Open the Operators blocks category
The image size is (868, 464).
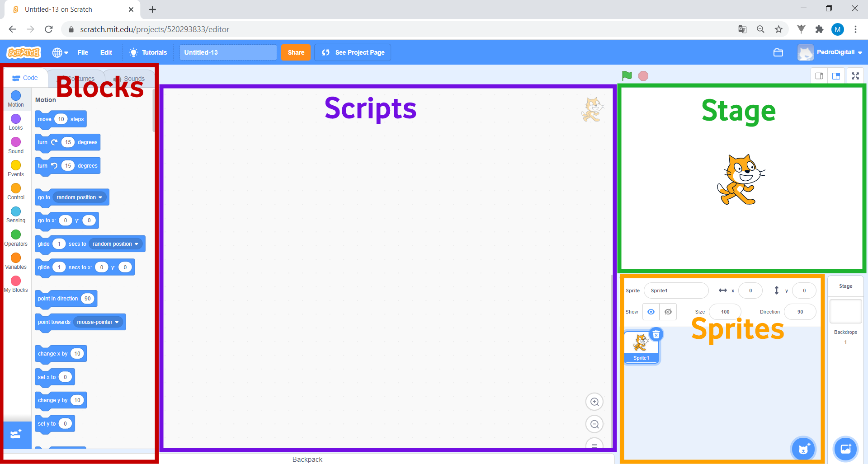pyautogui.click(x=16, y=238)
